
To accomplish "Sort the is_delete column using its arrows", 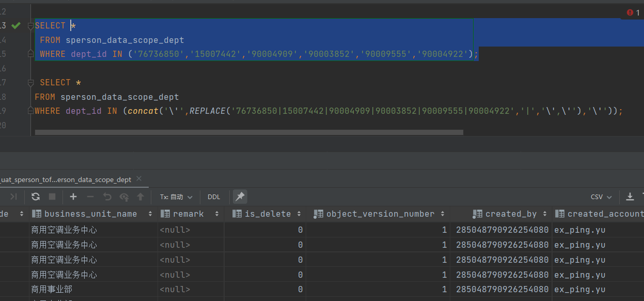I will tap(300, 214).
